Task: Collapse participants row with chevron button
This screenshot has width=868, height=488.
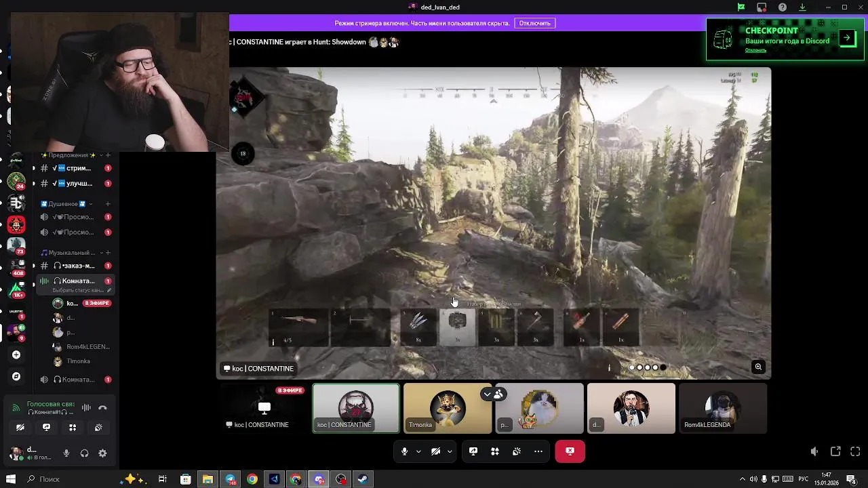Action: (487, 394)
